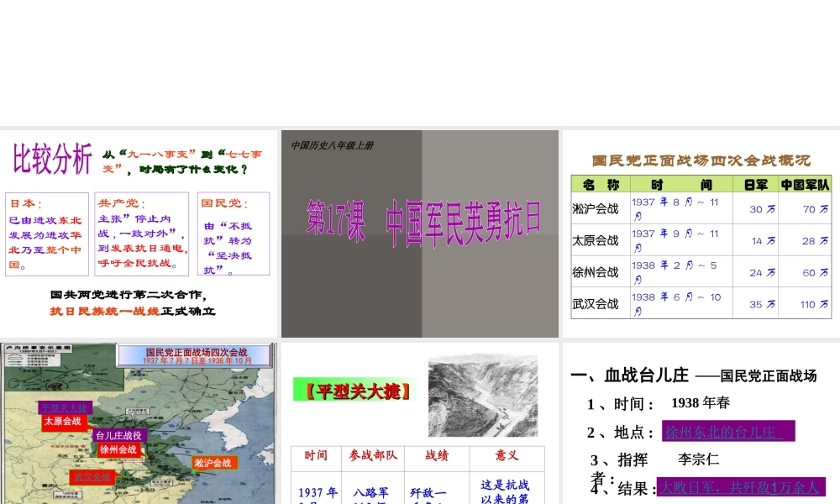Click the 李宗仁 commander name

click(x=699, y=459)
